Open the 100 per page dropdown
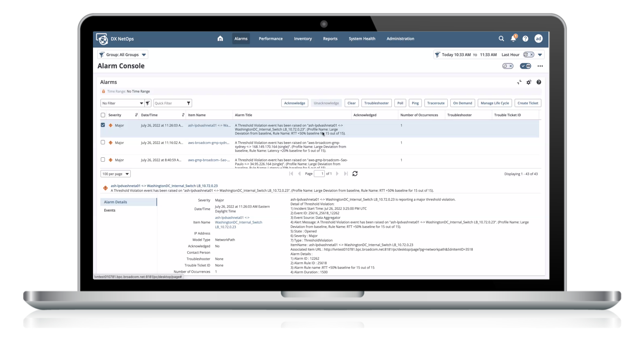 pos(115,174)
